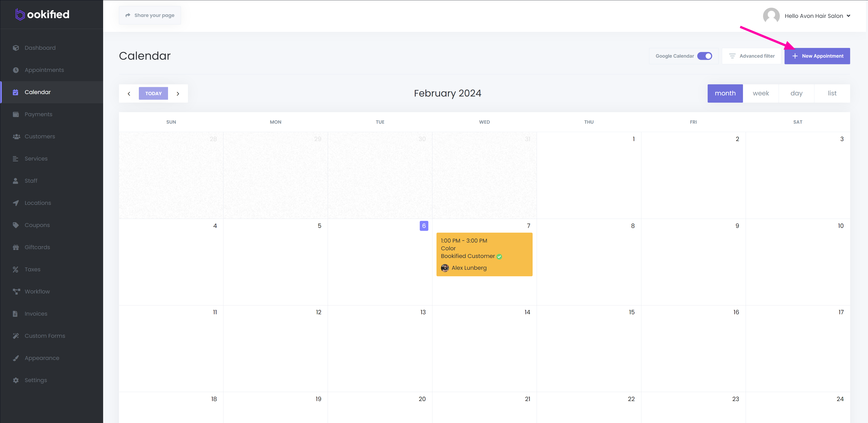The image size is (868, 423).
Task: Click the green confirmed checkmark badge
Action: coord(499,257)
